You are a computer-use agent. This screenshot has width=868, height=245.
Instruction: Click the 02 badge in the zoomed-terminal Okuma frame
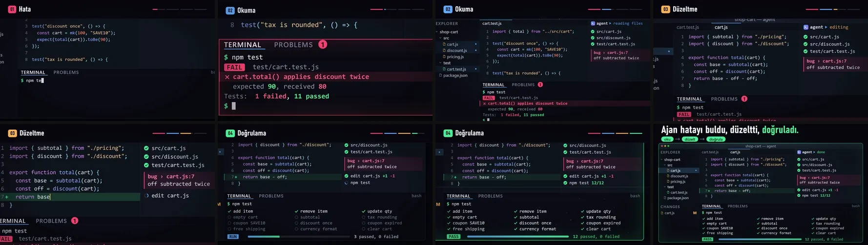[x=230, y=10]
